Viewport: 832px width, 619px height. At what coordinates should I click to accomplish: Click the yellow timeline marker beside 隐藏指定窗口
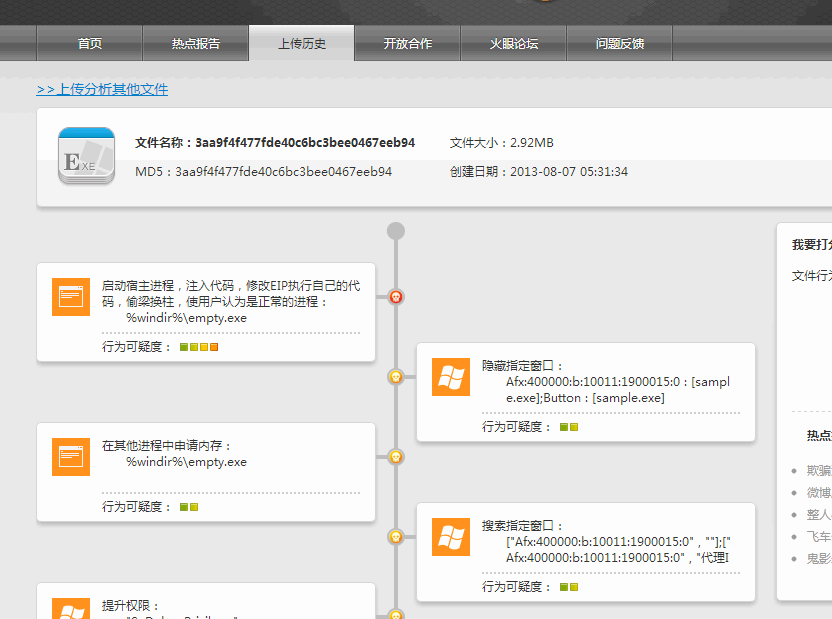point(396,377)
